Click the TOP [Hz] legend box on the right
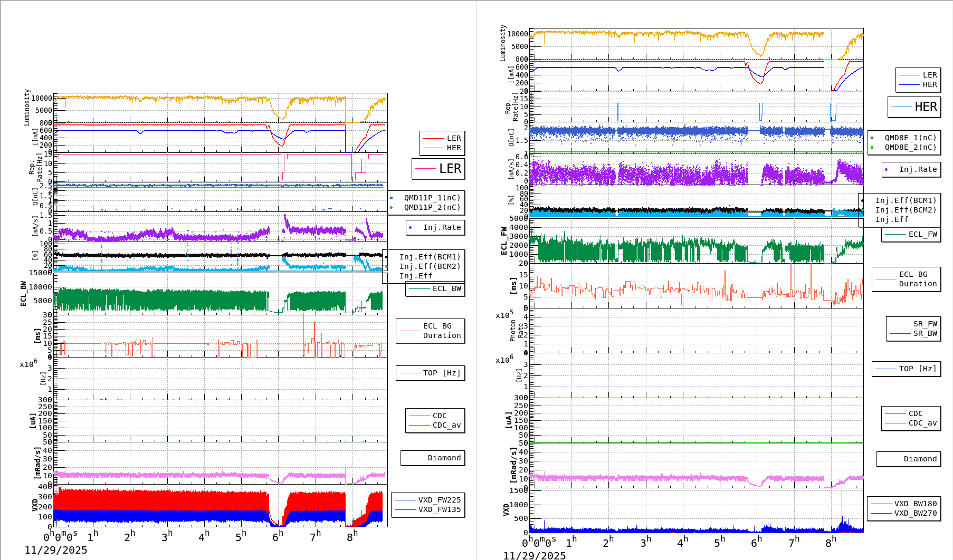This screenshot has width=953, height=560. [x=907, y=369]
